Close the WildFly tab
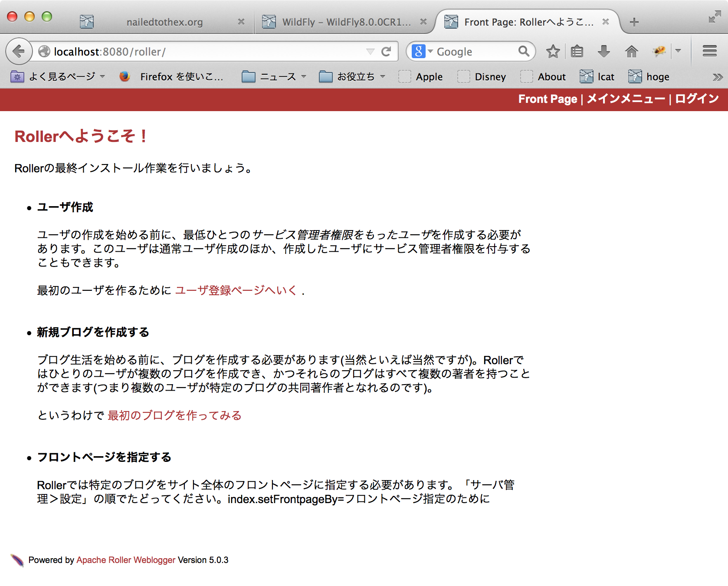728x586 pixels. (423, 22)
